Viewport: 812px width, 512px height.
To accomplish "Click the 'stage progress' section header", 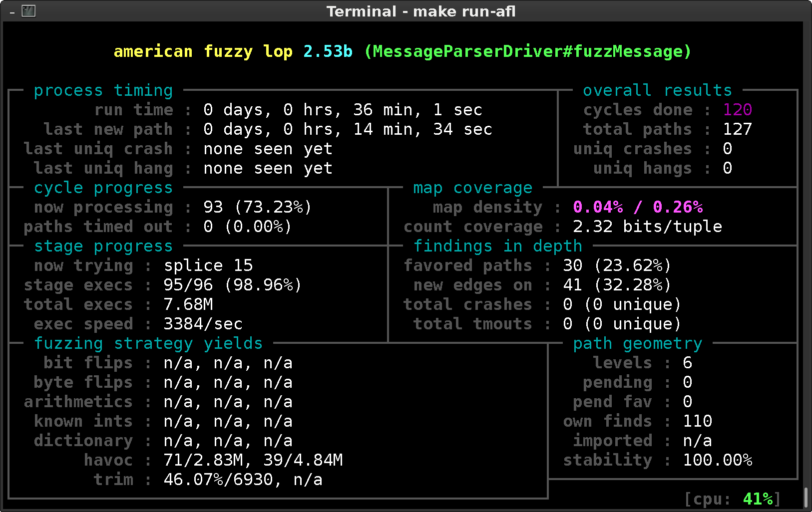I will click(x=103, y=246).
